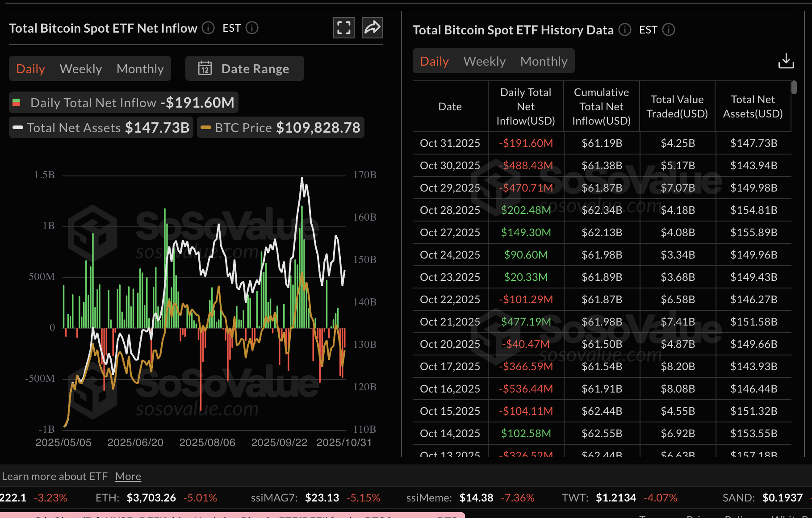
Task: Click the info icon beside Net Inflow title
Action: (207, 28)
